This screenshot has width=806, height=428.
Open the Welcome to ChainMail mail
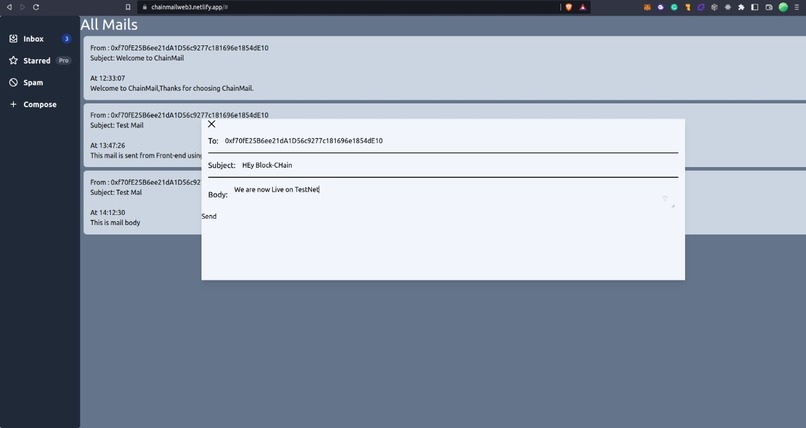click(445, 68)
